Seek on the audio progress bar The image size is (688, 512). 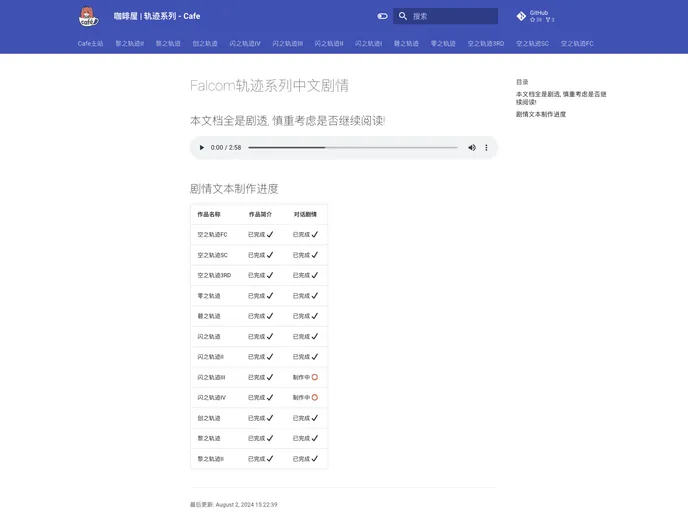point(353,147)
